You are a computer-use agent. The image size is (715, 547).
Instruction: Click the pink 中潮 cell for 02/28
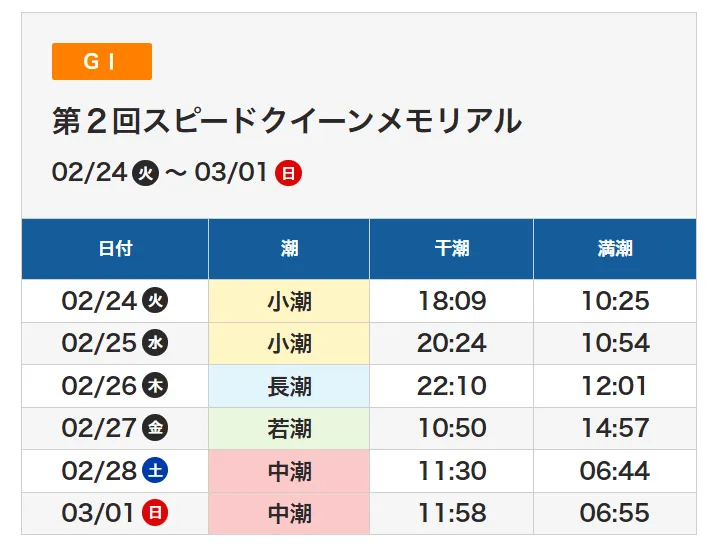[289, 471]
